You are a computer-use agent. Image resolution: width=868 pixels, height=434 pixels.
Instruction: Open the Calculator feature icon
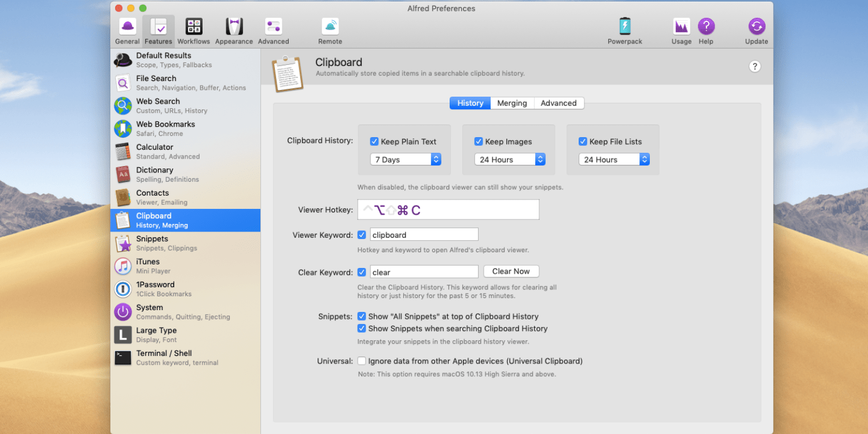click(x=123, y=151)
